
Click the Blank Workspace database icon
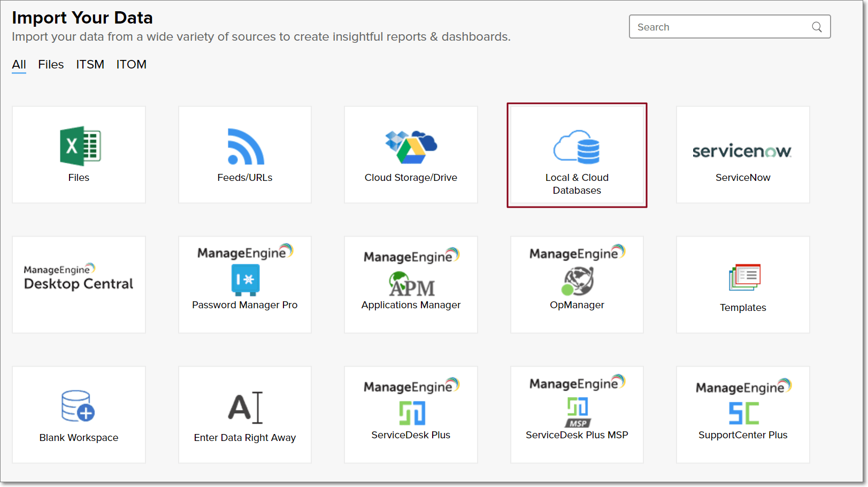click(78, 406)
